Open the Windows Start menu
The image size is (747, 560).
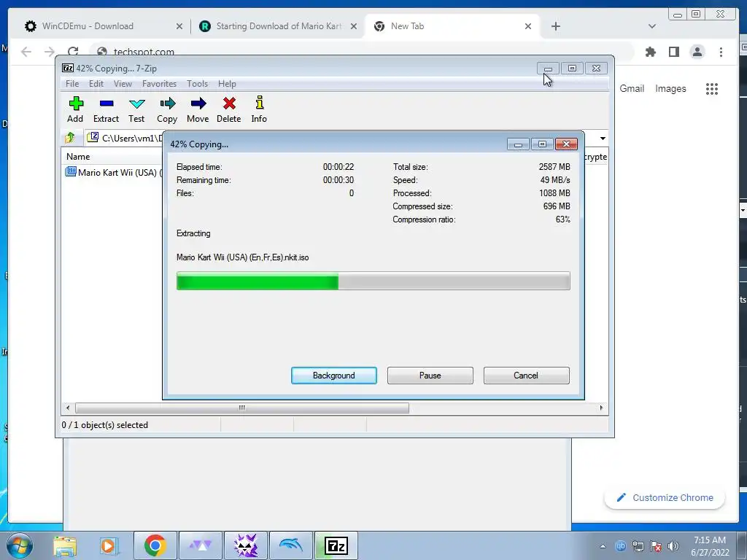[20, 545]
